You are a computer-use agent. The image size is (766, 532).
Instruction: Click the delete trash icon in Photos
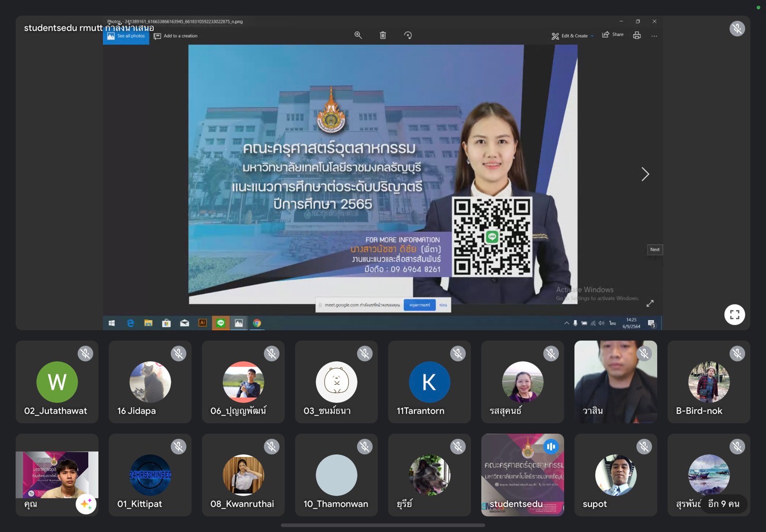pos(383,35)
